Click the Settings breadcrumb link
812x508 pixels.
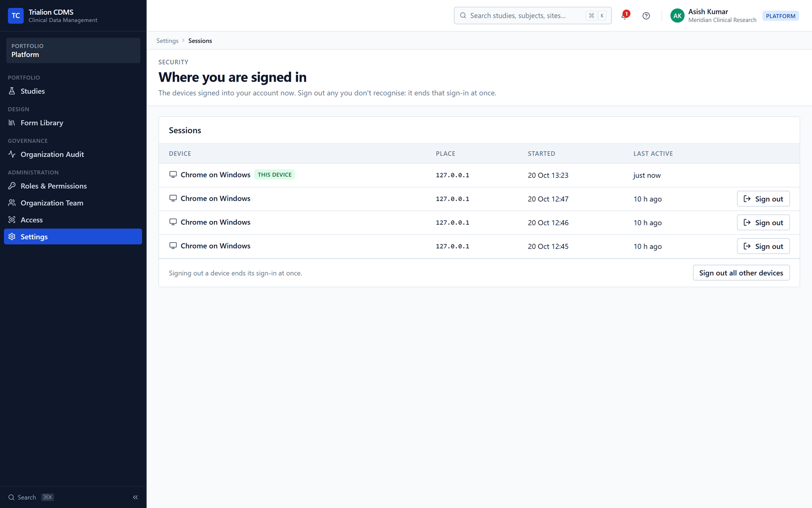pos(167,41)
